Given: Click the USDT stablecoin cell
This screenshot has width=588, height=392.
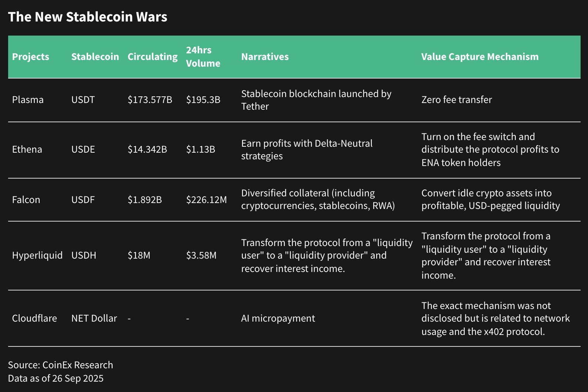Looking at the screenshot, I should [x=83, y=100].
